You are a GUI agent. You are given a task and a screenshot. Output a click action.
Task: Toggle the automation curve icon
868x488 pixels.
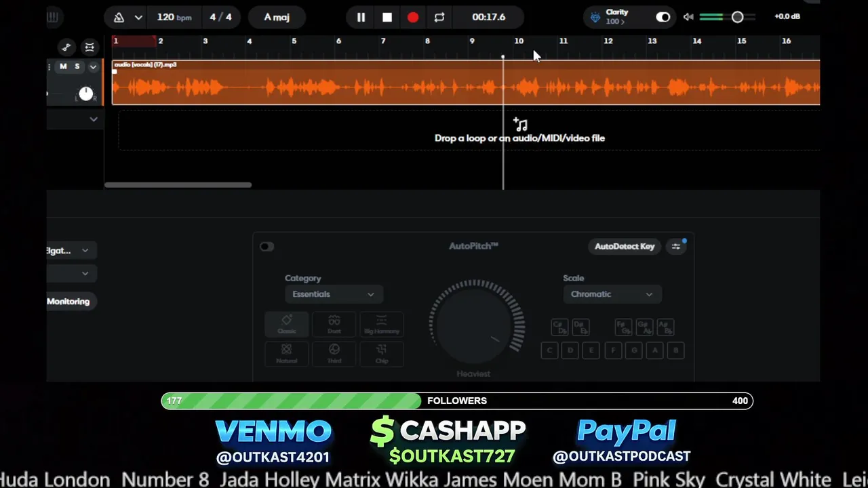(66, 47)
